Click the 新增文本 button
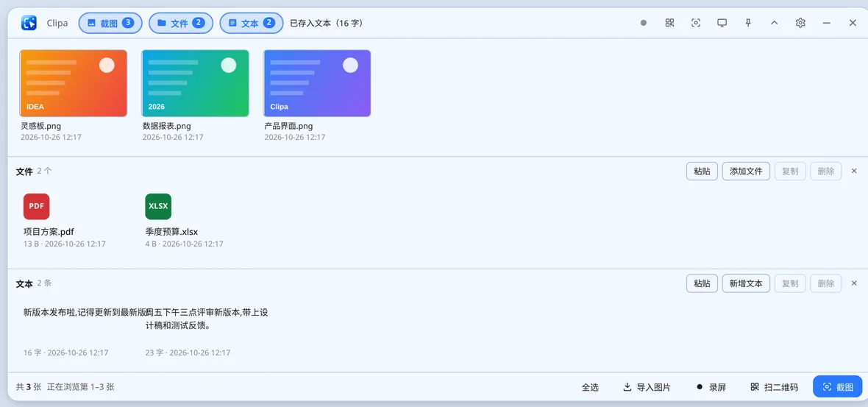 pyautogui.click(x=746, y=283)
